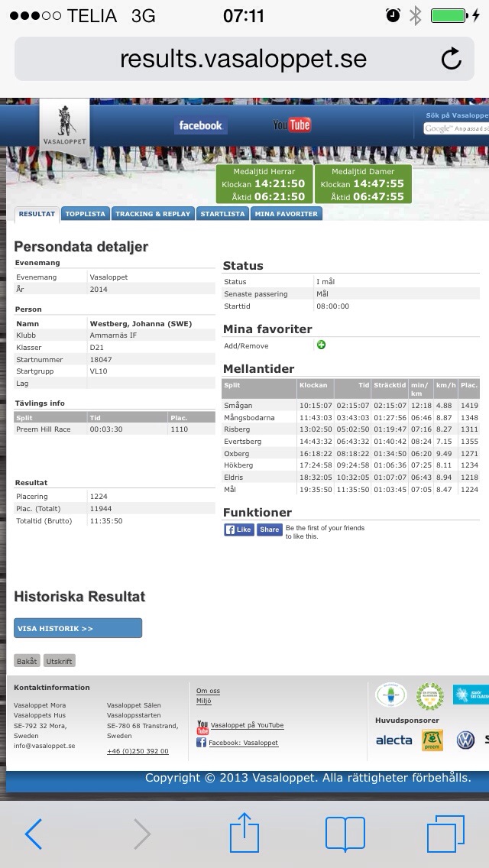Open the Safari share sheet icon
Viewport: 489px width, 868px height.
pyautogui.click(x=244, y=832)
